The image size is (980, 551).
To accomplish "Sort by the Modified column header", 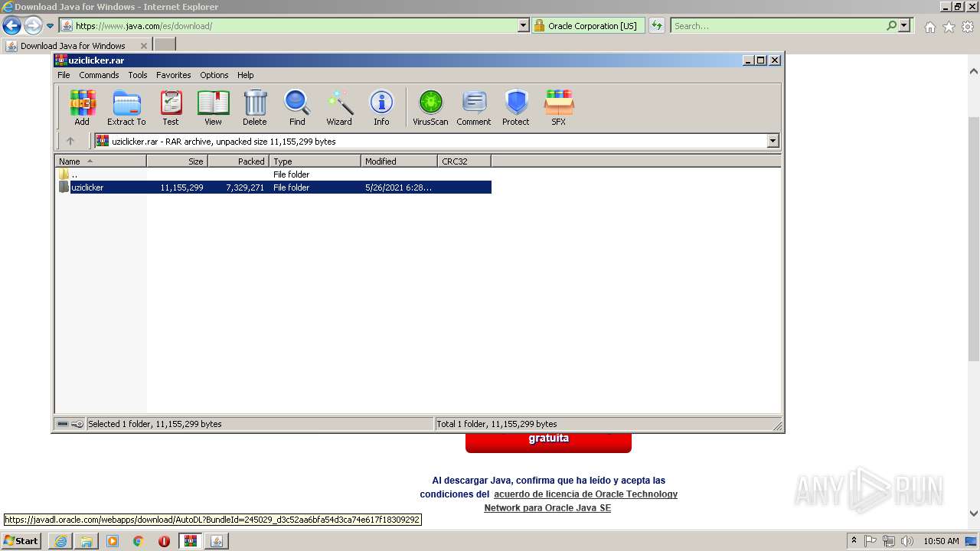I will click(400, 161).
